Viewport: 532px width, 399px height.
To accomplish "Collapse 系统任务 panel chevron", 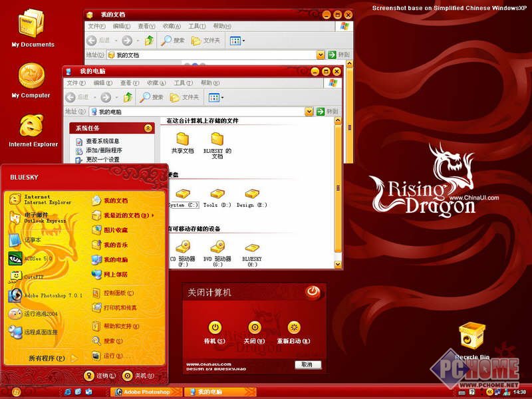I will [148, 128].
